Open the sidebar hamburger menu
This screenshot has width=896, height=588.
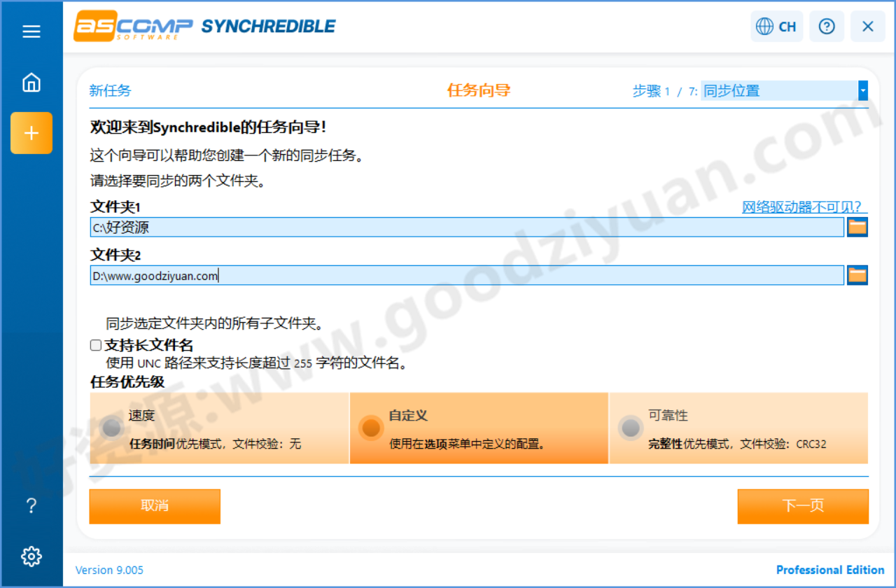[31, 31]
